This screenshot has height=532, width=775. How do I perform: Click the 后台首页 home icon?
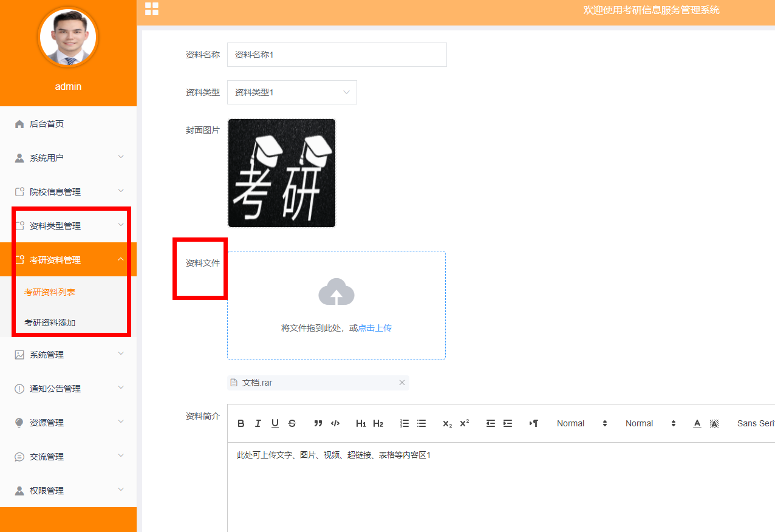[x=19, y=124]
